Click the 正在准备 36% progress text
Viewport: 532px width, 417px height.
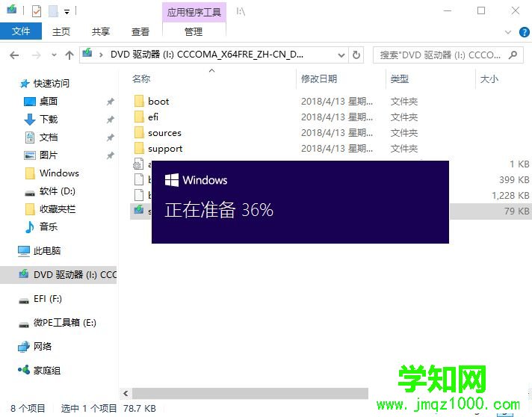(219, 209)
